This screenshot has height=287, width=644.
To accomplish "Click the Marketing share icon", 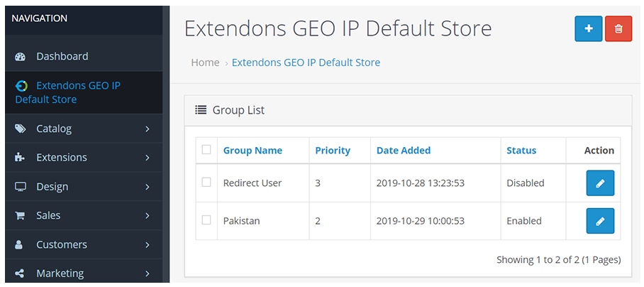I will (x=19, y=274).
